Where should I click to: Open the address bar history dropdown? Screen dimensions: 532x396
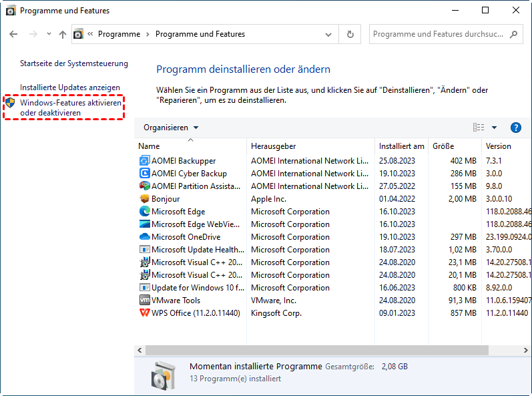[328, 34]
